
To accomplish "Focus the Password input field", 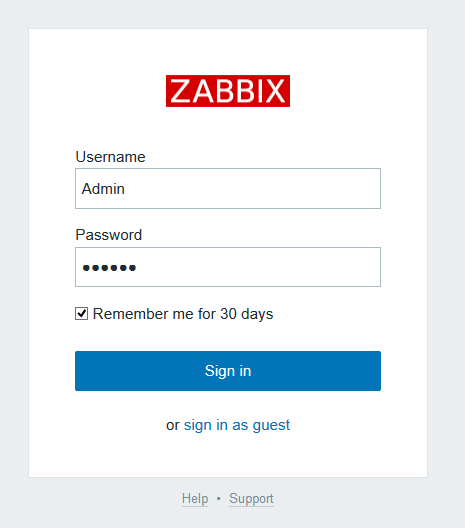I will (x=228, y=267).
